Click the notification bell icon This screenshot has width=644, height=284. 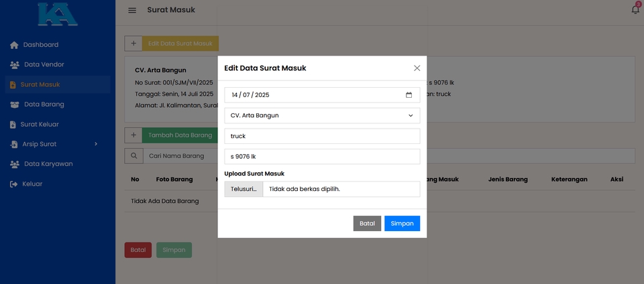[x=635, y=9]
